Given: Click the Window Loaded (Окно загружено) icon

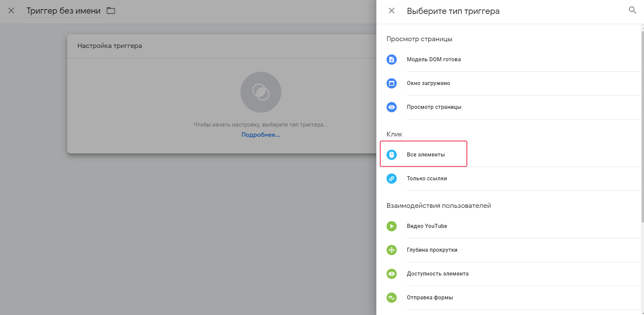Looking at the screenshot, I should click(392, 83).
